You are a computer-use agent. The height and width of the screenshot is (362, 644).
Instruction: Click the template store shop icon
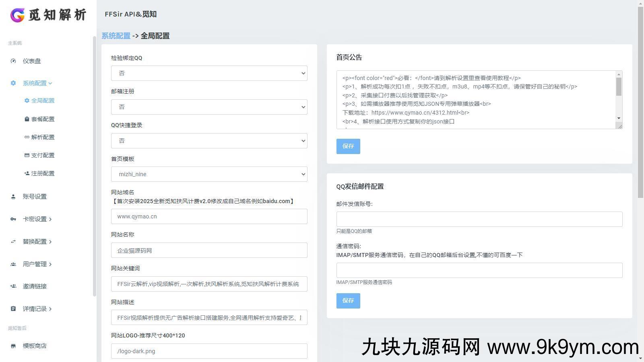pos(13,346)
